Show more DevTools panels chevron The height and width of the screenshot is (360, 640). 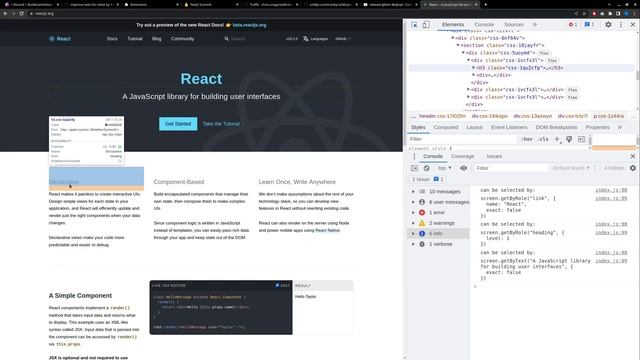(x=535, y=25)
